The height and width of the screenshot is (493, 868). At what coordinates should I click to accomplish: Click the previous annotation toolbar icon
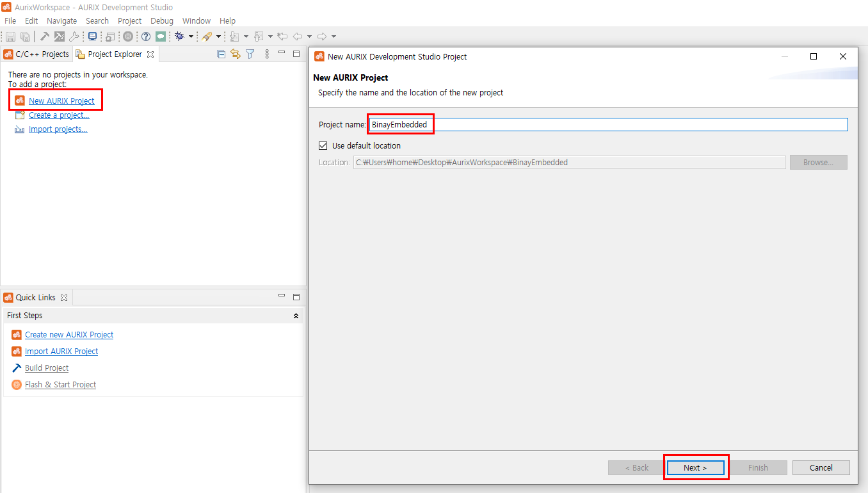click(x=259, y=36)
